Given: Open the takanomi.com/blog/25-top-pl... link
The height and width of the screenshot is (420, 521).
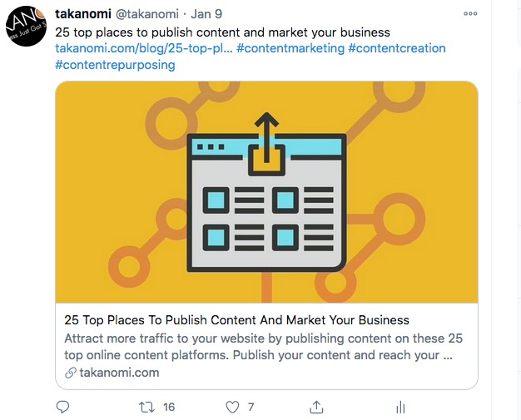Looking at the screenshot, I should point(144,48).
